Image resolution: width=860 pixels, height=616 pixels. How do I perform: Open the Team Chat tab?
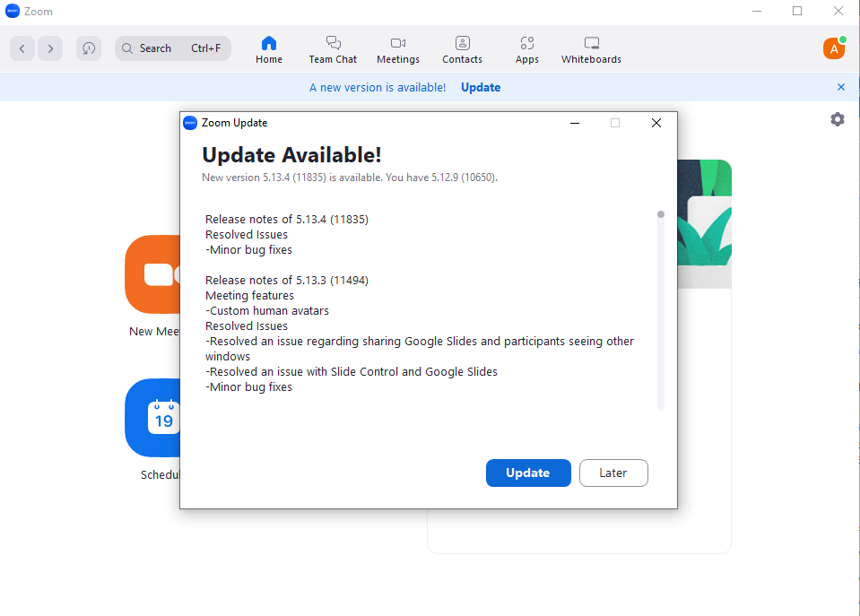[x=333, y=49]
